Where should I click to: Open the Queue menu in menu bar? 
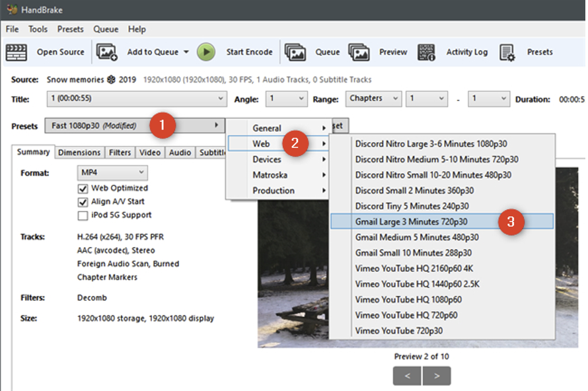click(x=106, y=29)
